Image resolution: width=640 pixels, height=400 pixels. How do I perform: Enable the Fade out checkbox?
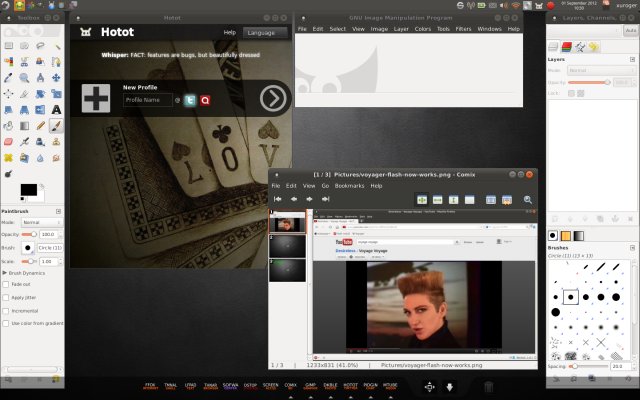(8, 284)
